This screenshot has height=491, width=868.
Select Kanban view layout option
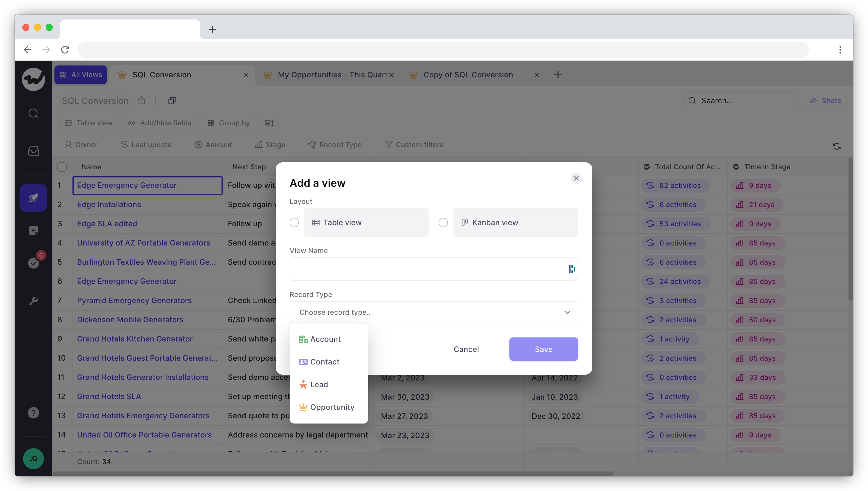point(444,222)
